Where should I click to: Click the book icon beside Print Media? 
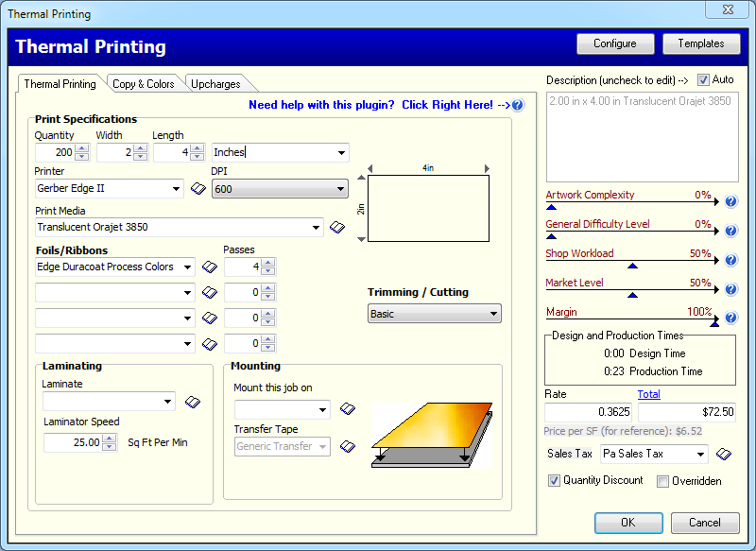(337, 228)
